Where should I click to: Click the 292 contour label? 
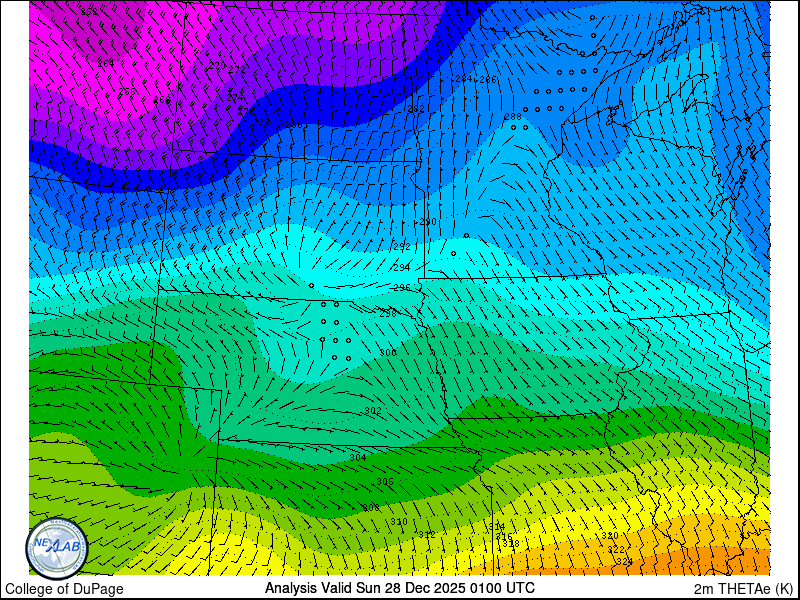pyautogui.click(x=402, y=247)
